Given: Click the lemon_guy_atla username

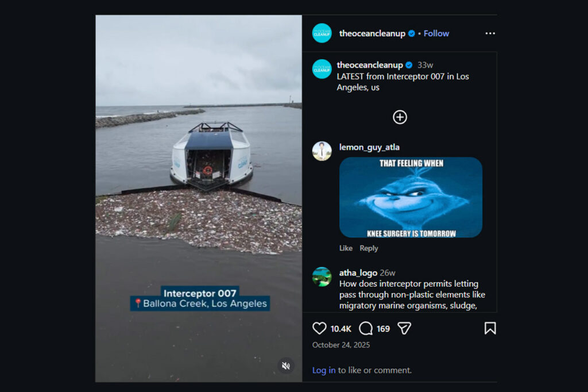Looking at the screenshot, I should 369,147.
